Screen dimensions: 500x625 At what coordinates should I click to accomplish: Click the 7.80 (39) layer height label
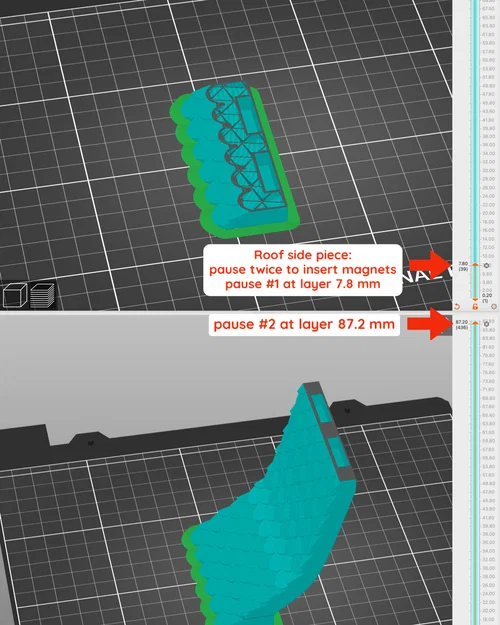[463, 266]
